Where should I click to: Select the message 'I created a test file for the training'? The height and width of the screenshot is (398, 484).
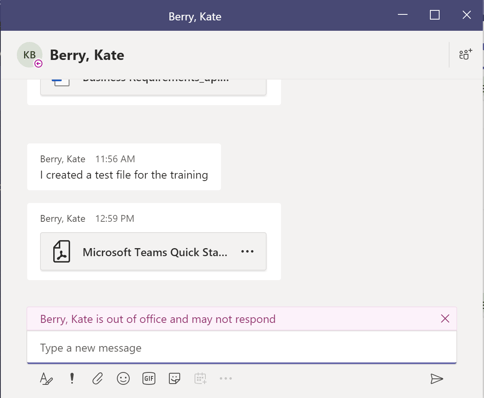[x=124, y=175]
